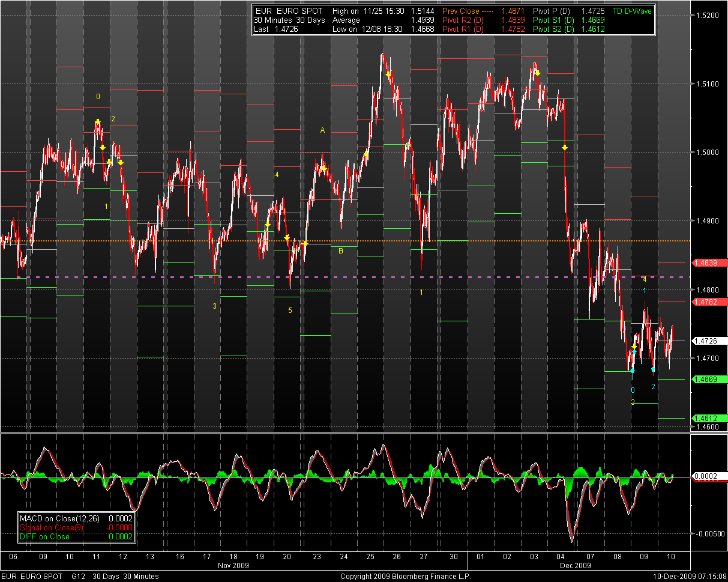
Task: Select the white 1.4726 last price tag
Action: coord(709,341)
